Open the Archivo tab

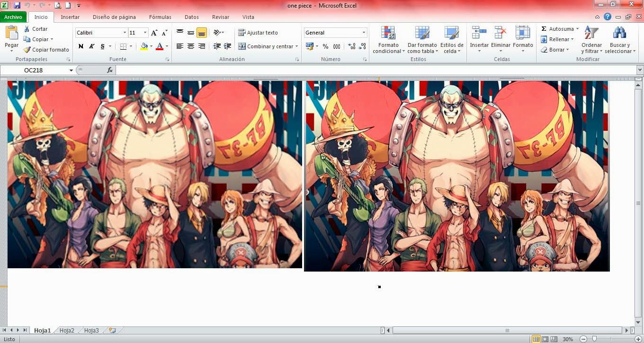13,17
